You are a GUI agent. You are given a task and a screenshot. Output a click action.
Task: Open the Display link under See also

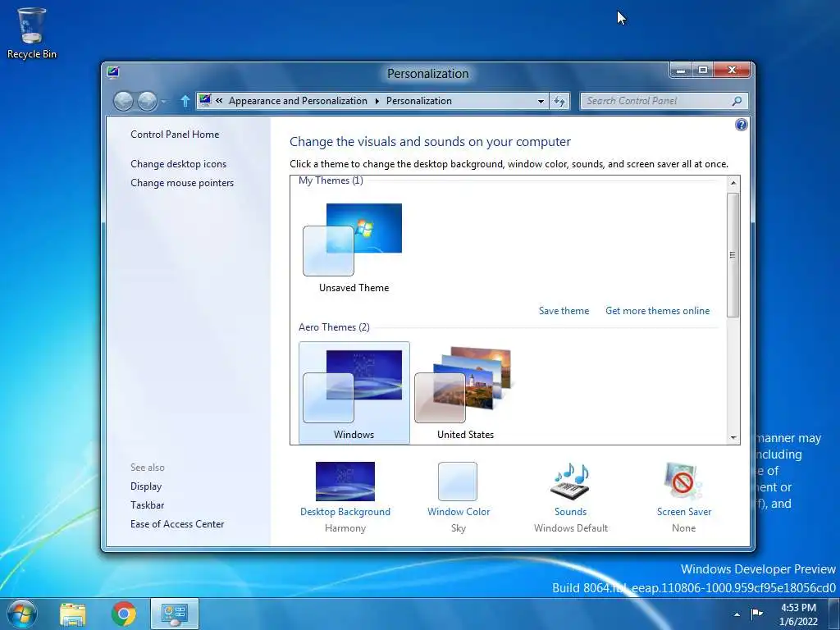tap(146, 486)
